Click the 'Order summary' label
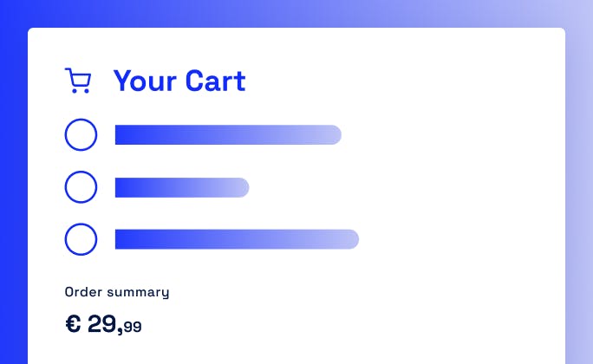 [x=117, y=292]
